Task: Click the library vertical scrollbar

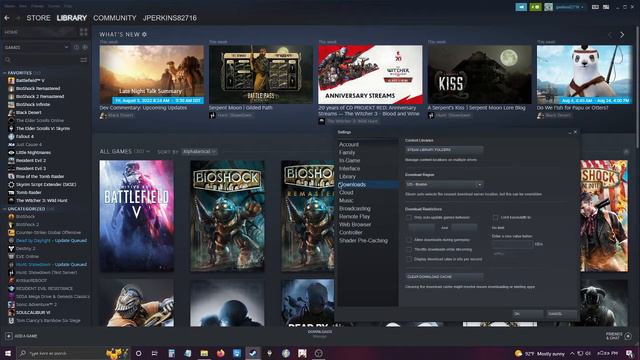Action: (x=638, y=88)
